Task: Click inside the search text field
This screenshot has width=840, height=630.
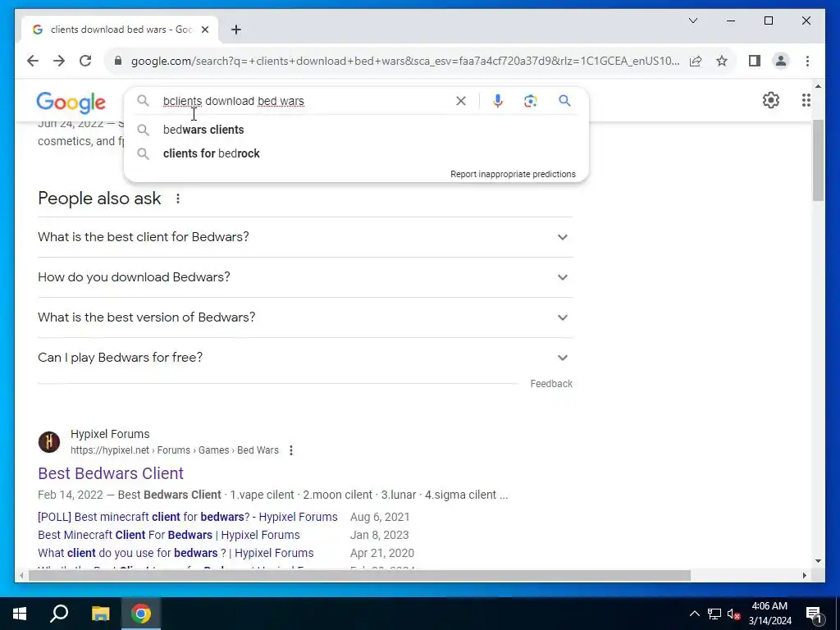Action: click(x=305, y=101)
